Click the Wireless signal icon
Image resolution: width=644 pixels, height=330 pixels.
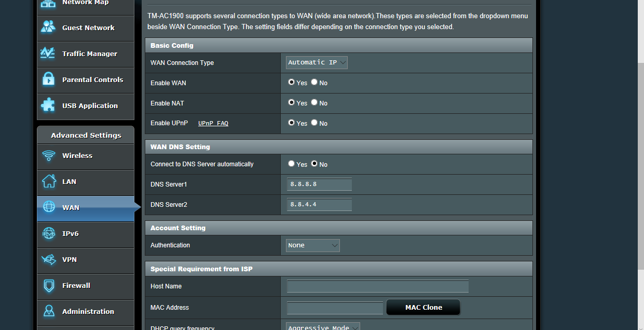49,156
